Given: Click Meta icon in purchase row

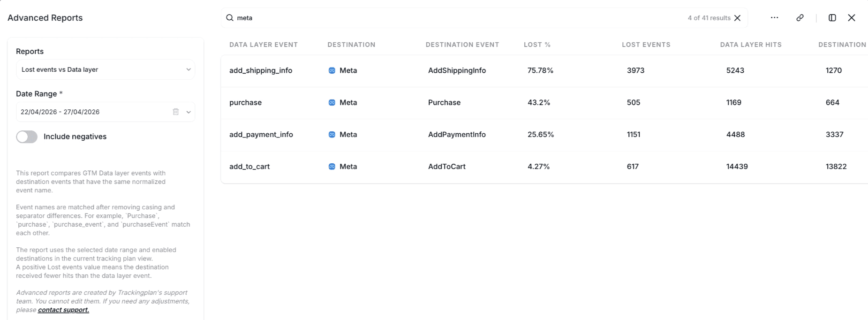Looking at the screenshot, I should (x=332, y=102).
